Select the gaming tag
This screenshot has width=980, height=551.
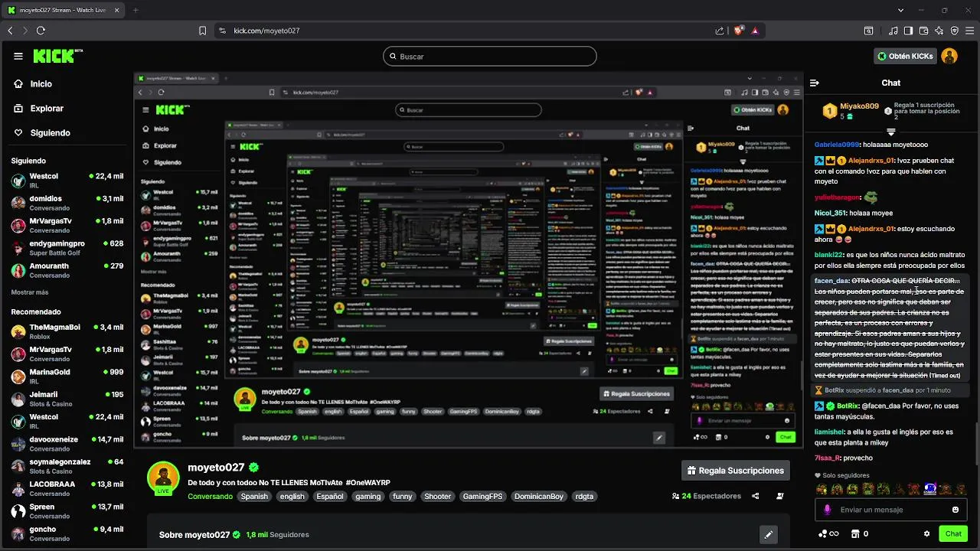point(367,496)
